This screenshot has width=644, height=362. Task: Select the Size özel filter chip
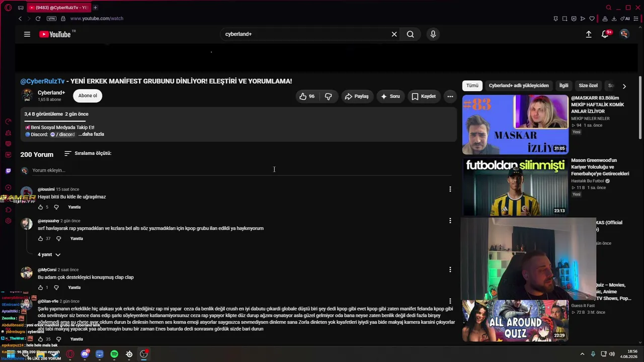pos(588,85)
